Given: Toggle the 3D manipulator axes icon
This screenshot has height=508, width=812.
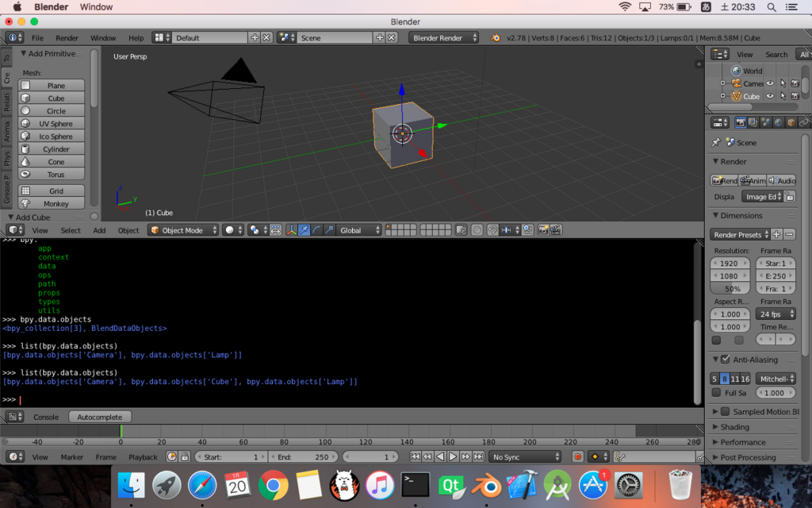Looking at the screenshot, I should [292, 230].
